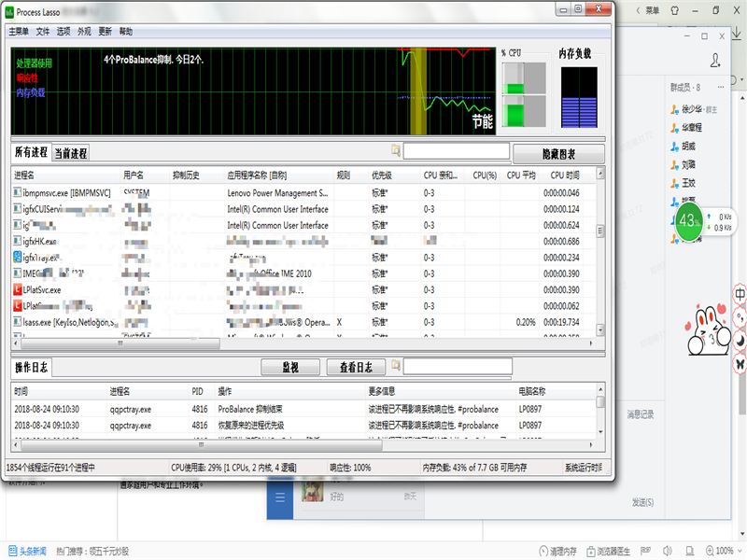Click the red LPlatSvc.exe process icon
The height and width of the screenshot is (560, 747).
(x=18, y=289)
